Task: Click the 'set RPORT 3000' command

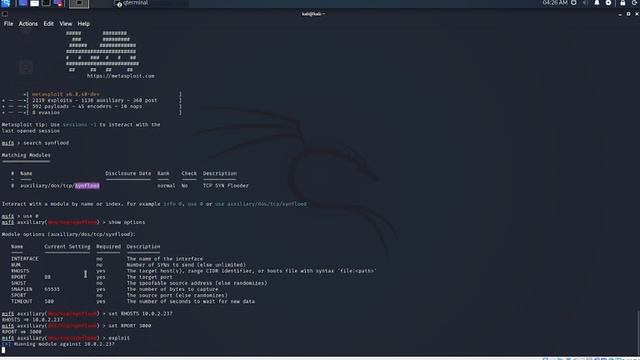Action: 130,326
